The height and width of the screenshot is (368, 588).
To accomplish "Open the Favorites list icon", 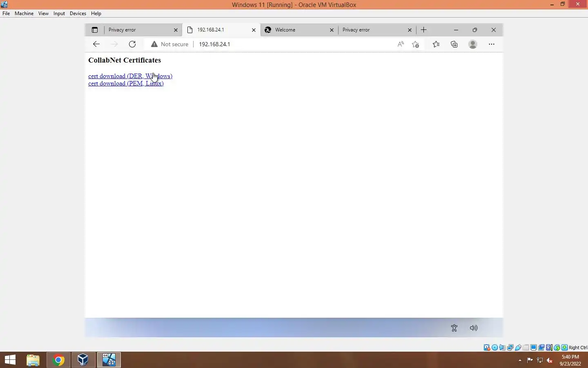I will click(436, 44).
